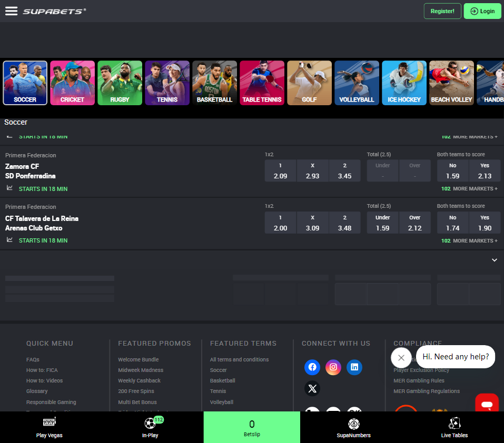The width and height of the screenshot is (504, 443).
Task: Pick Talavera home win odds 2.00
Action: (x=280, y=223)
